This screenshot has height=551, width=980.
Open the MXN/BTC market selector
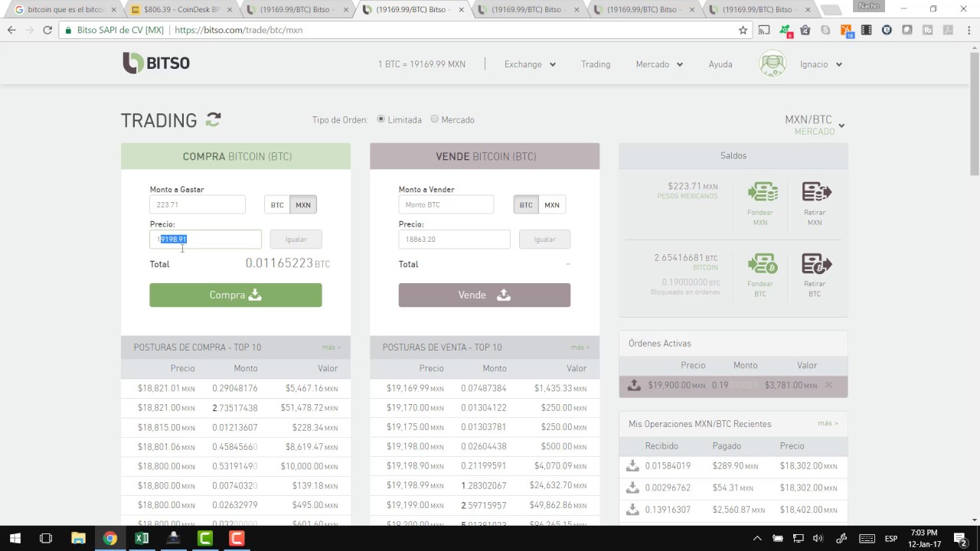[815, 125]
